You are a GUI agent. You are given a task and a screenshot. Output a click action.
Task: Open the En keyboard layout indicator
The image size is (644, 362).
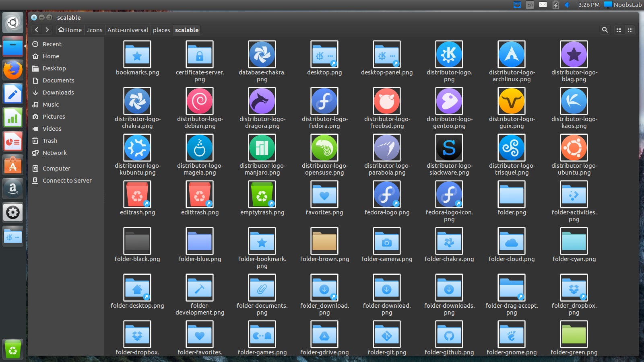pos(530,5)
